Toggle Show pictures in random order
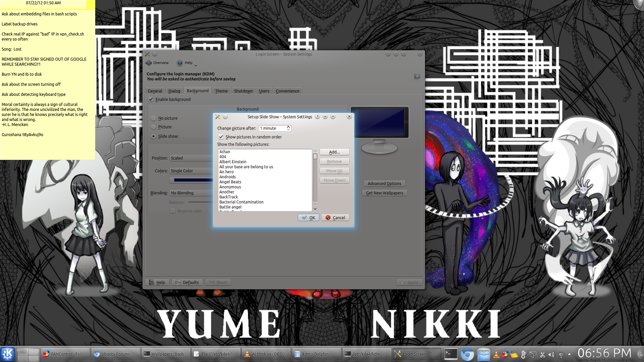Image resolution: width=644 pixels, height=362 pixels. tap(221, 137)
